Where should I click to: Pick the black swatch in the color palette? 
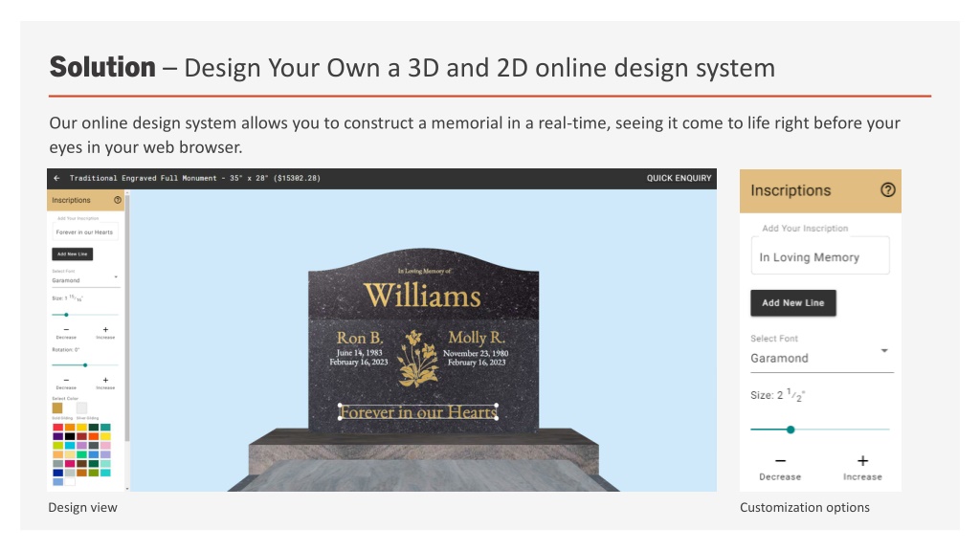[x=70, y=436]
